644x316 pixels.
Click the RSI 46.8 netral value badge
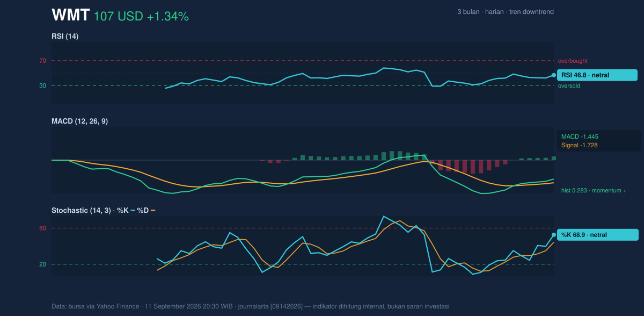pos(597,75)
